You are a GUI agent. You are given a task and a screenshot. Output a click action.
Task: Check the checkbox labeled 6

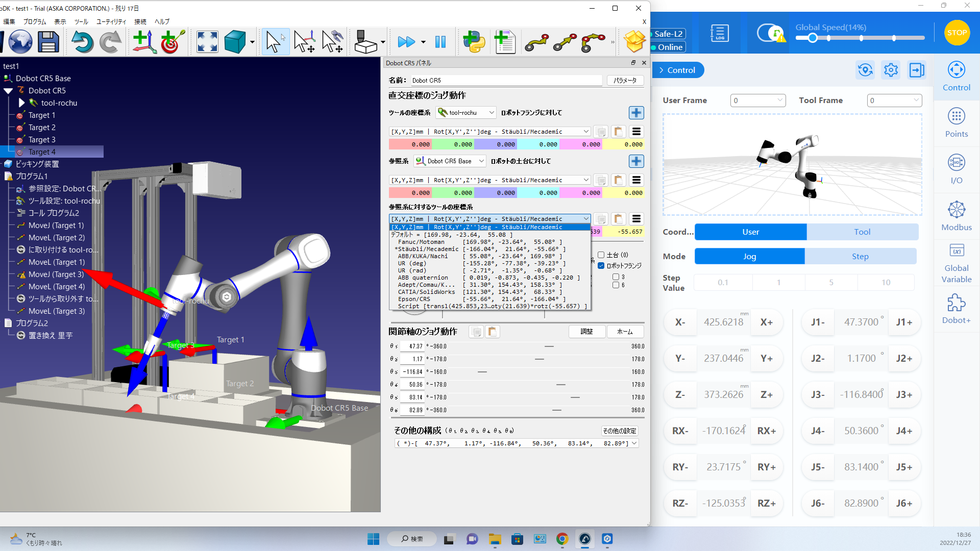(x=616, y=285)
